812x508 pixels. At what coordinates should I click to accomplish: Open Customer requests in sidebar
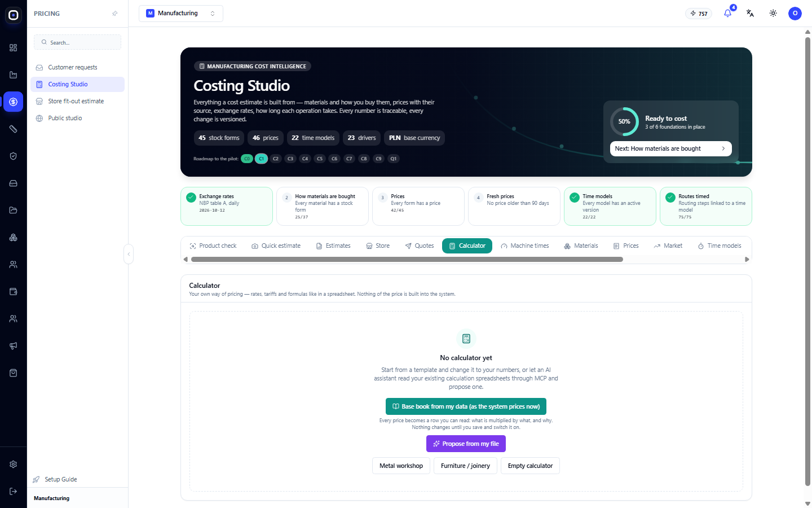(x=77, y=67)
